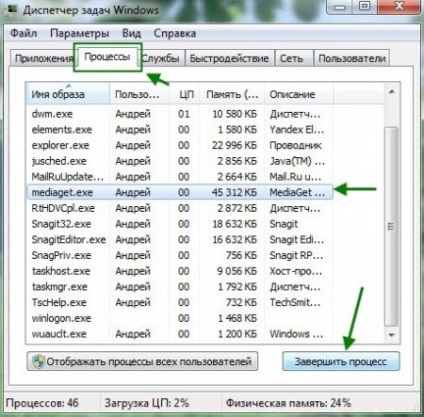Open the Вид menu
The height and width of the screenshot is (417, 424).
coord(131,33)
